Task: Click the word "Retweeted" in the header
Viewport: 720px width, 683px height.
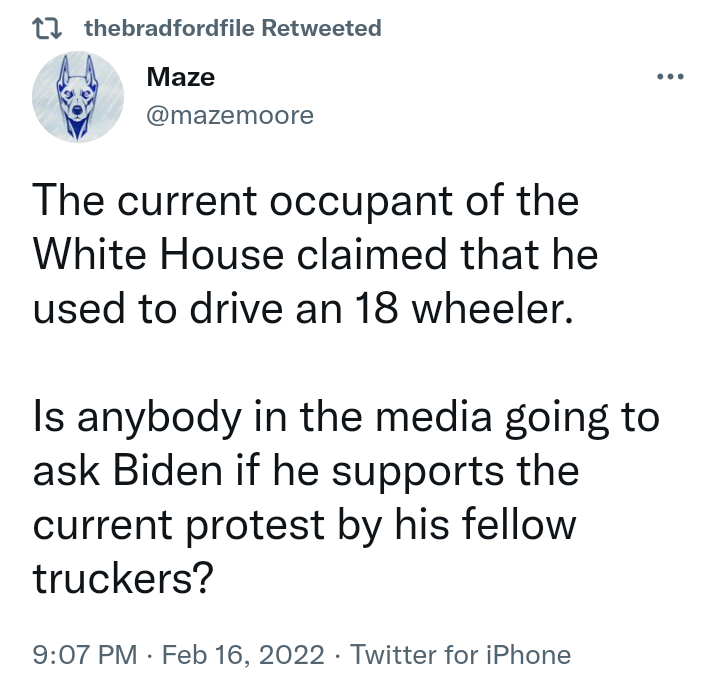Action: coord(321,28)
